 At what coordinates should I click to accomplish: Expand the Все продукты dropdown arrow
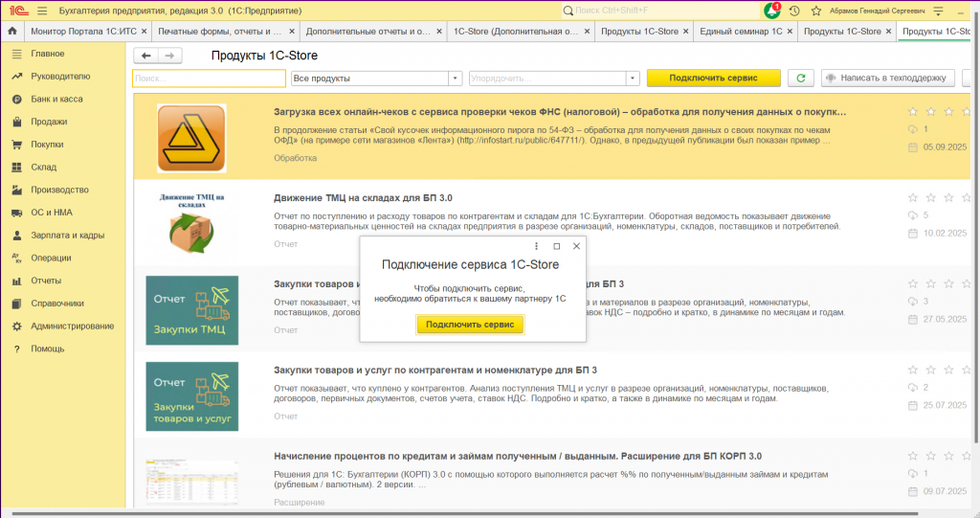[455, 79]
